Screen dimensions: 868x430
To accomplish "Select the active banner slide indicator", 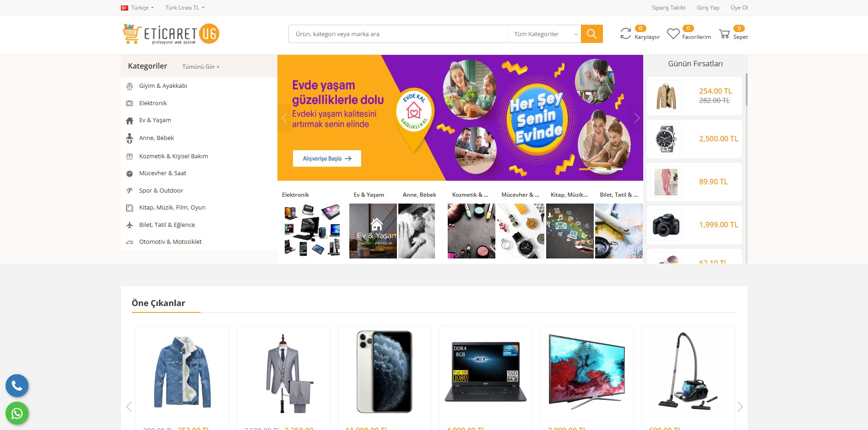I will [x=584, y=169].
